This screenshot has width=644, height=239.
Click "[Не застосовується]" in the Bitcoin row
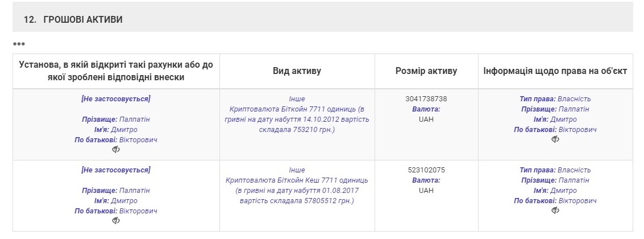tap(116, 99)
